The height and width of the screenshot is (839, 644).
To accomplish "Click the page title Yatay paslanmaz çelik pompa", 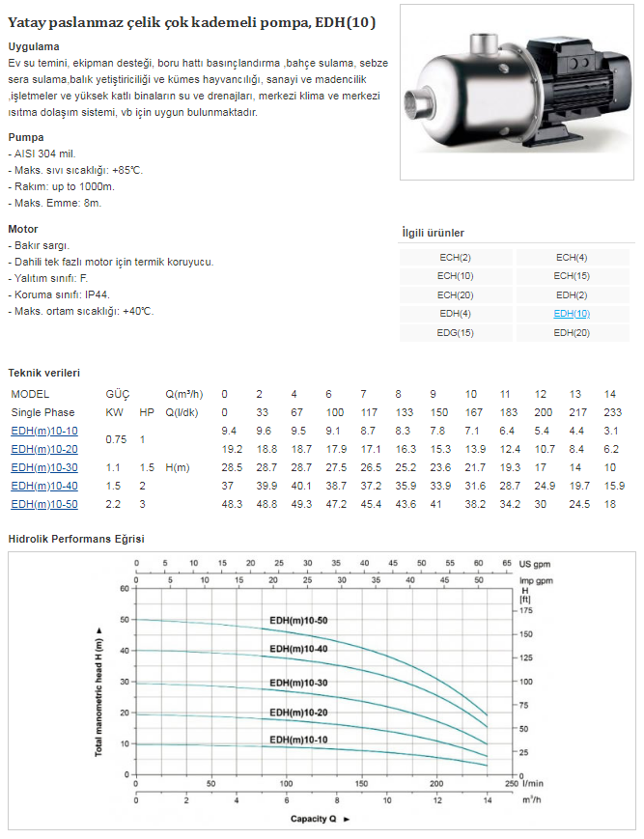I will pos(191,22).
